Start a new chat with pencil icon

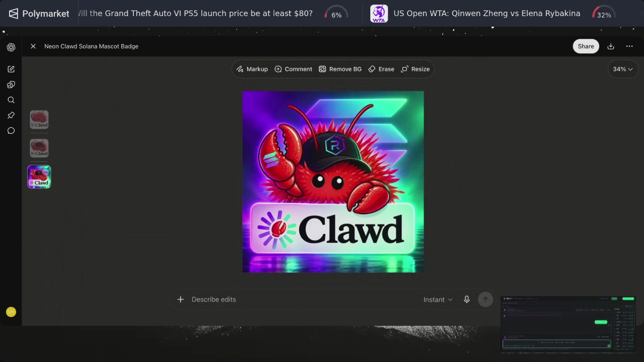11,69
